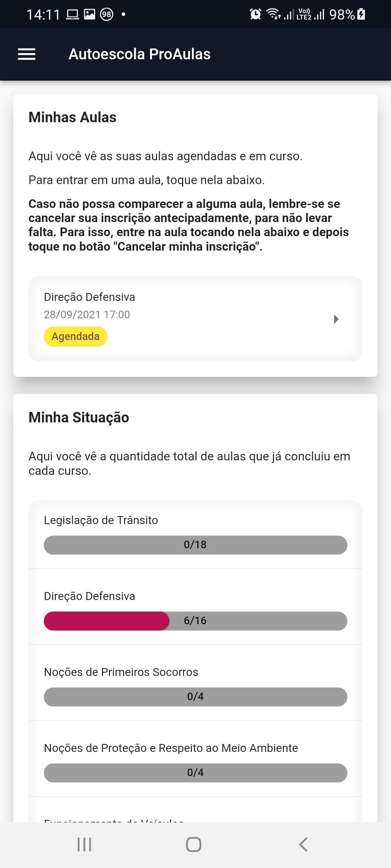Tap the Android back navigation button
The image size is (391, 868).
click(x=303, y=844)
